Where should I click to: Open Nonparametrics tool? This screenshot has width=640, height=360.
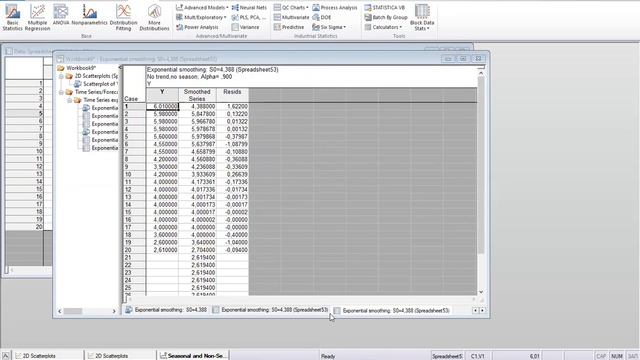(x=89, y=16)
